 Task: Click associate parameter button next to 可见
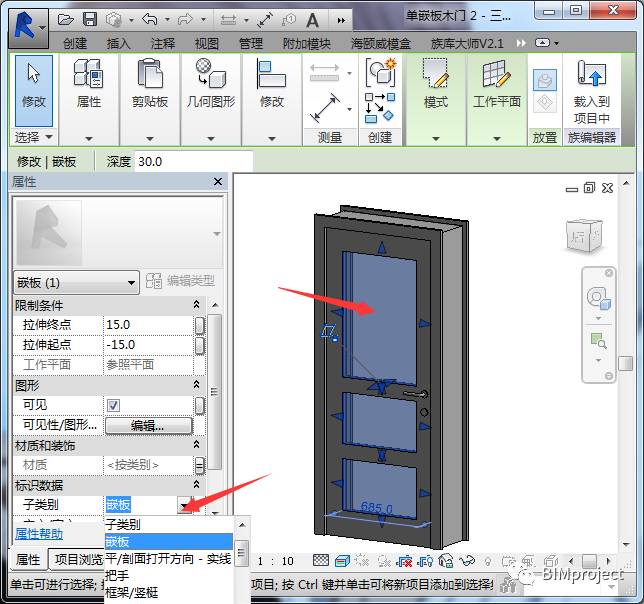click(x=199, y=406)
